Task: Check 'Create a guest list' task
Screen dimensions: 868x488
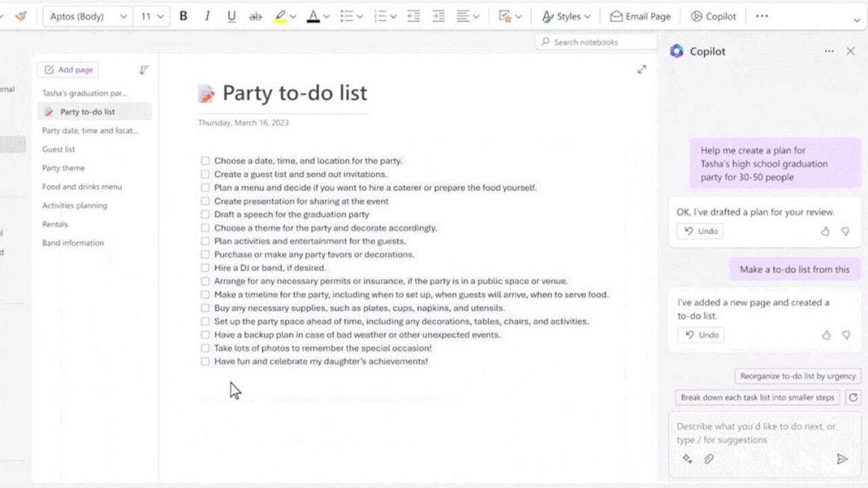Action: click(205, 174)
